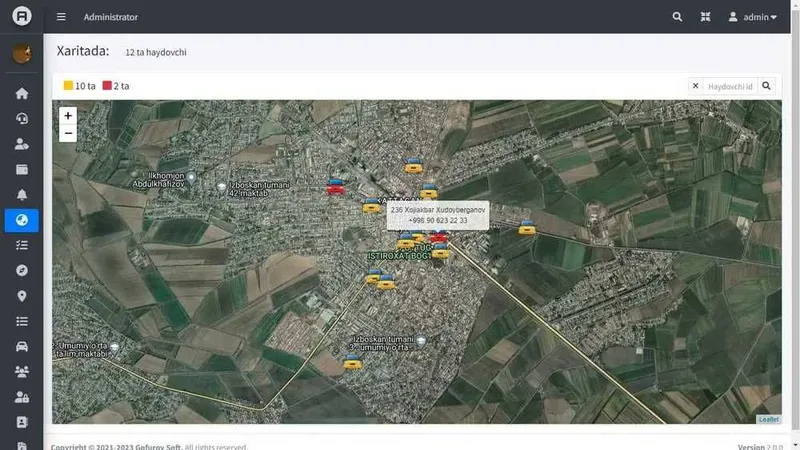The image size is (800, 450).
Task: Open the bell notifications sidebar icon
Action: click(21, 195)
